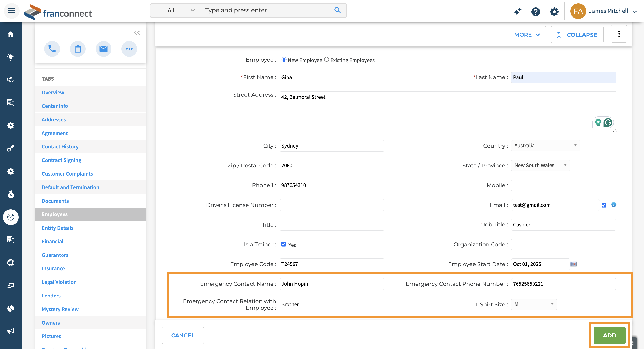The height and width of the screenshot is (349, 644).
Task: Toggle the checkbox next to Email field
Action: 604,205
